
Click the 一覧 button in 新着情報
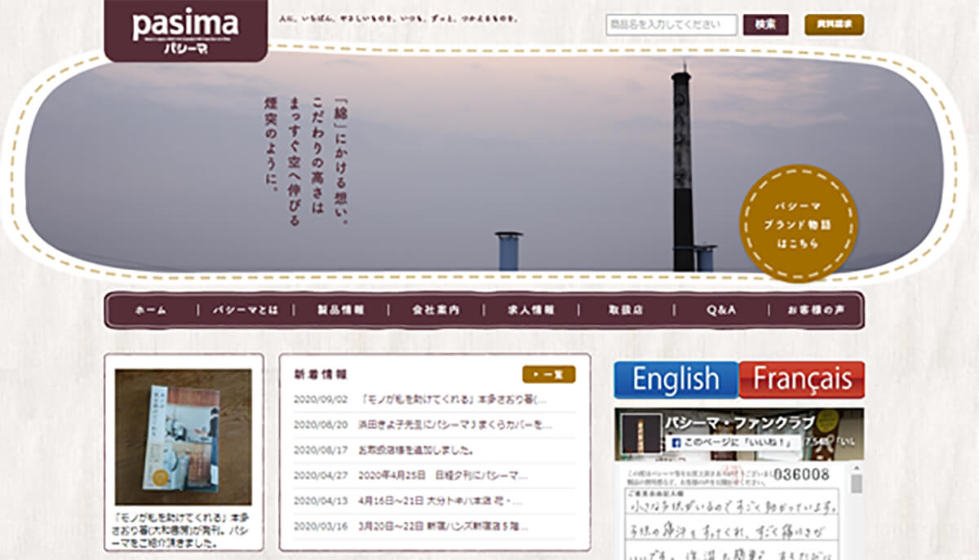point(548,374)
